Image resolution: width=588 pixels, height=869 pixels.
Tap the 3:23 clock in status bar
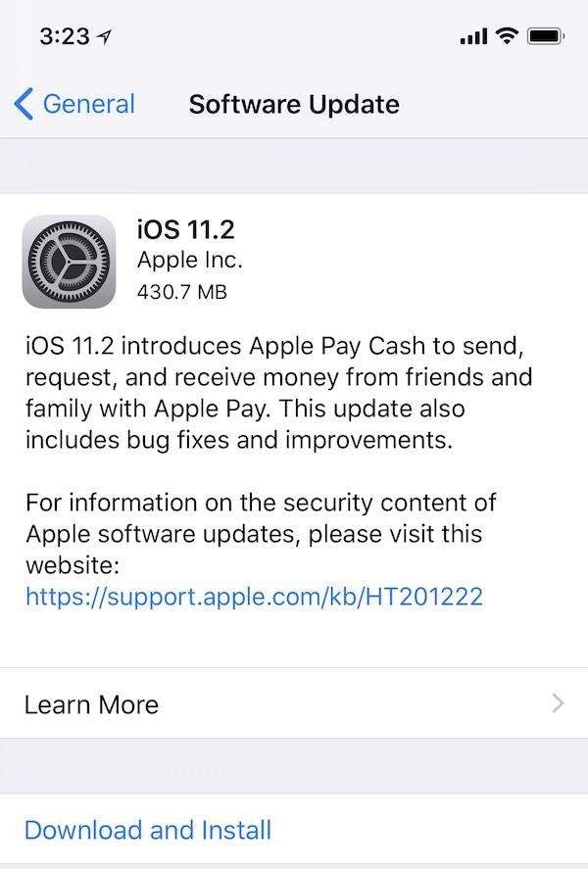tap(65, 36)
